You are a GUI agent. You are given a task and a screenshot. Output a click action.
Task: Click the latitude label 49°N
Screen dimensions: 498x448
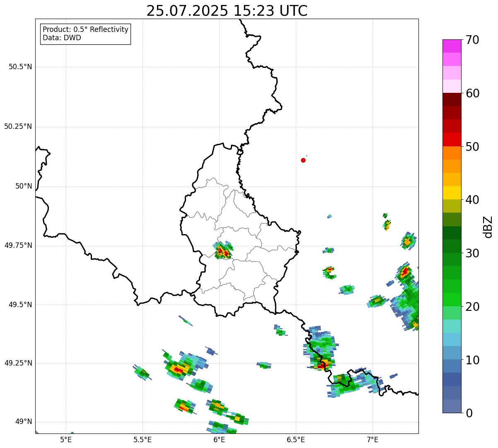click(x=24, y=421)
